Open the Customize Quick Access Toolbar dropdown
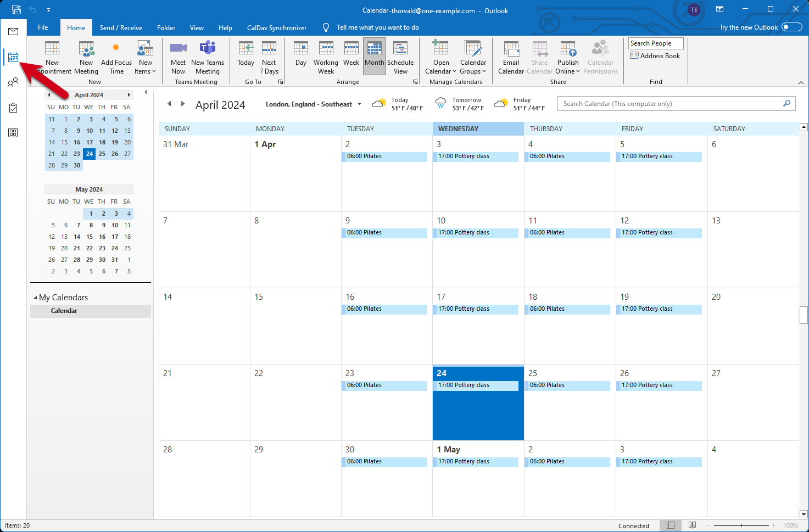This screenshot has width=809, height=532. coord(48,10)
